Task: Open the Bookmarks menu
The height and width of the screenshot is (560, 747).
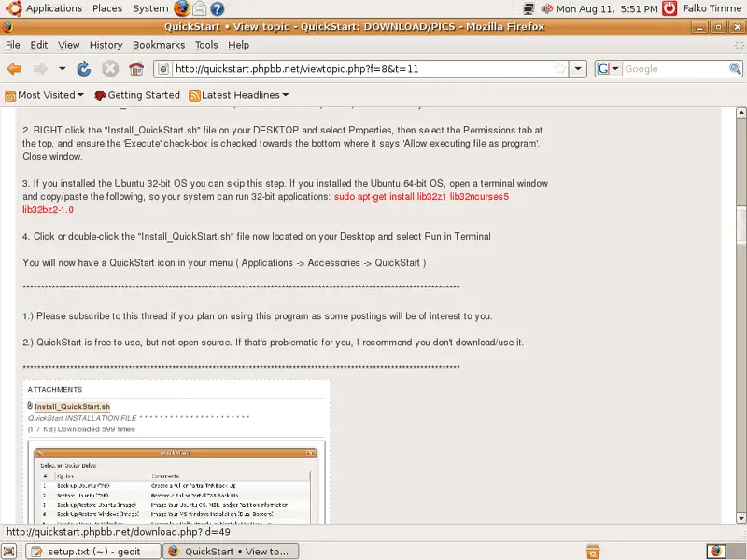Action: pos(158,45)
